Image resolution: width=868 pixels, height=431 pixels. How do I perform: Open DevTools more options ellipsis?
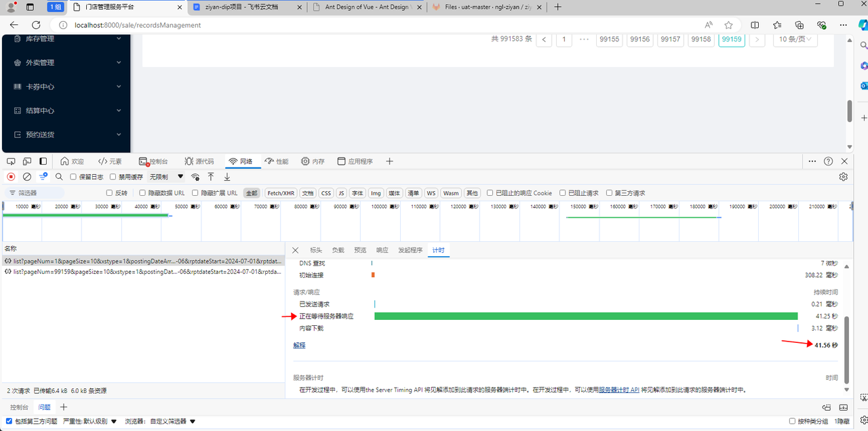point(812,161)
